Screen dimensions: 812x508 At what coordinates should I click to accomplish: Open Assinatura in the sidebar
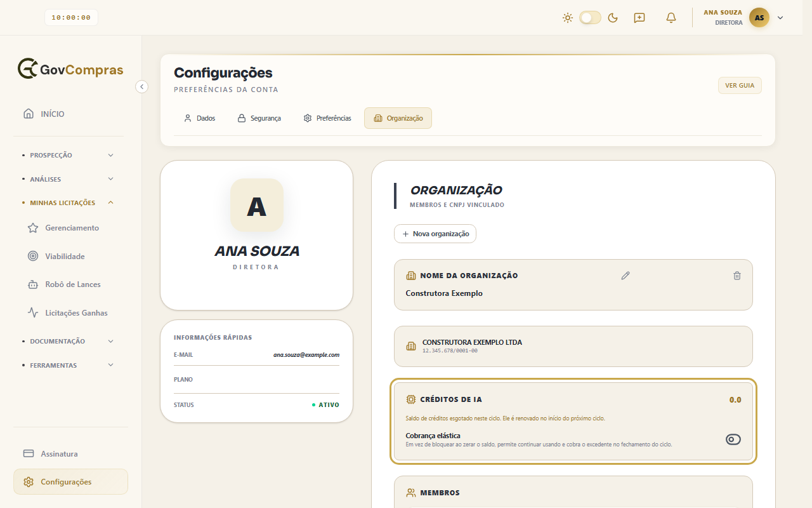click(70, 454)
